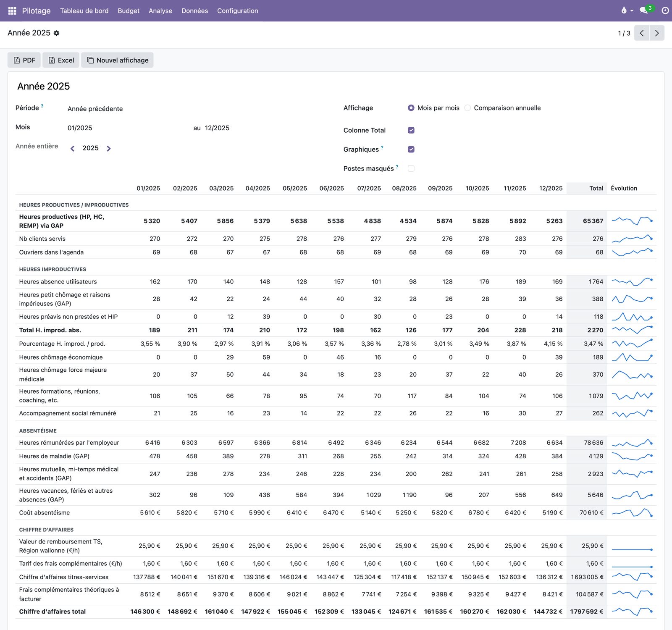Go to previous record arrow
The image size is (672, 630).
642,33
